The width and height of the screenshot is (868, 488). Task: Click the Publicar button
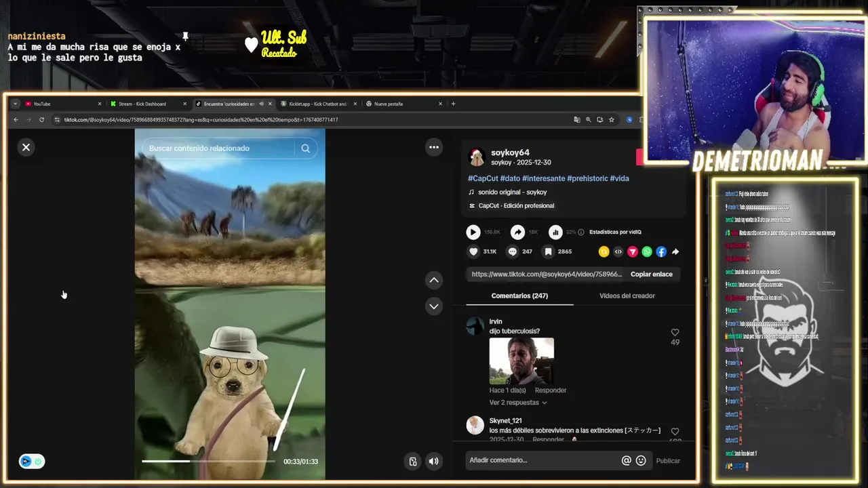tap(668, 461)
